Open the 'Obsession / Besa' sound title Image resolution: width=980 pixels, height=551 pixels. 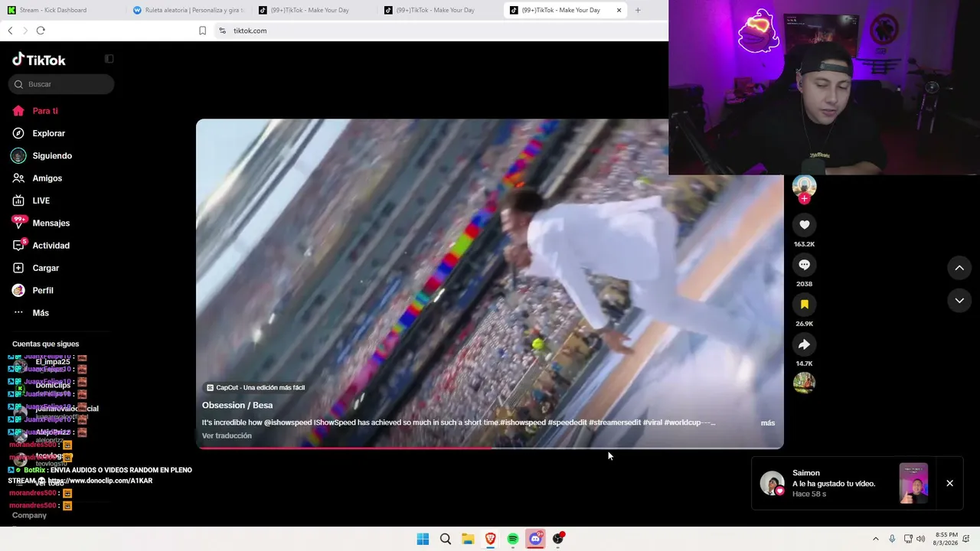tap(237, 405)
